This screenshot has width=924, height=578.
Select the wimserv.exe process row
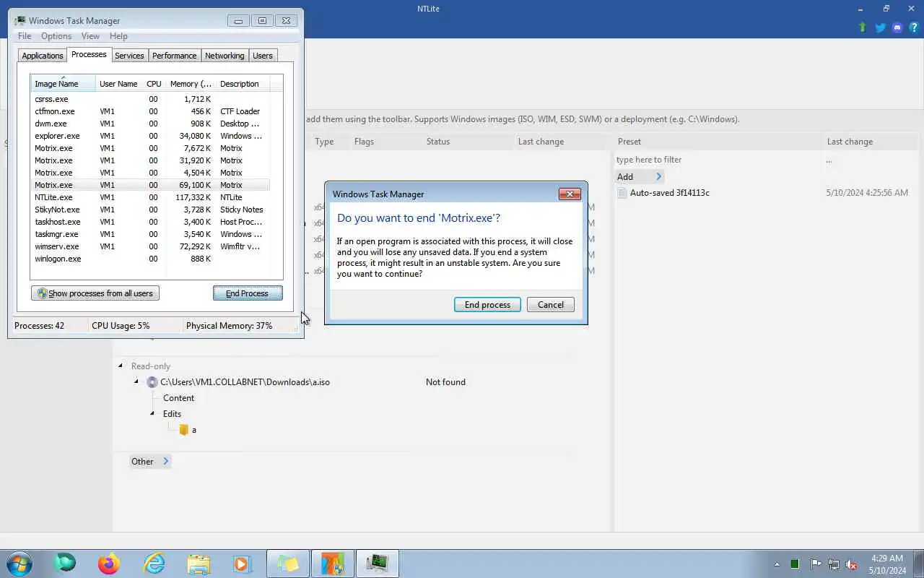(x=150, y=246)
